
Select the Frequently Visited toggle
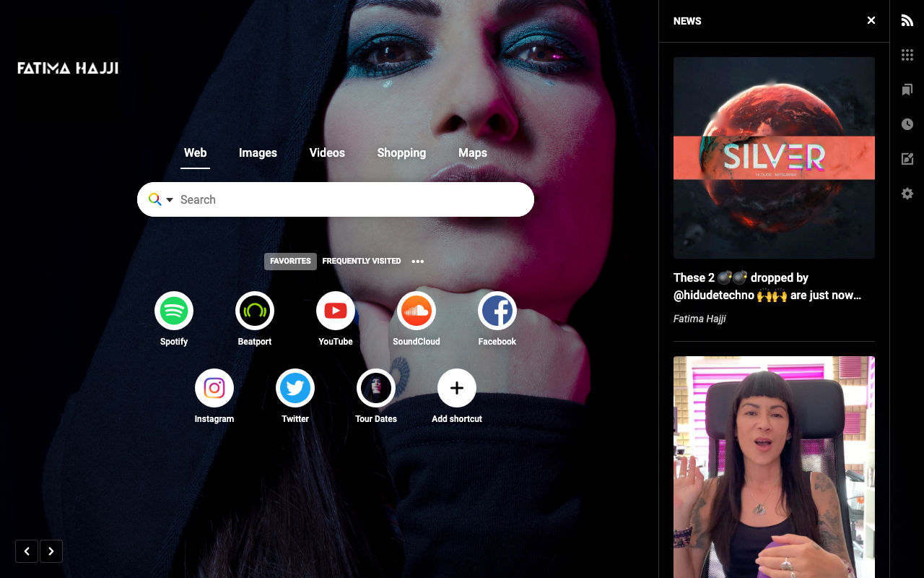click(362, 262)
